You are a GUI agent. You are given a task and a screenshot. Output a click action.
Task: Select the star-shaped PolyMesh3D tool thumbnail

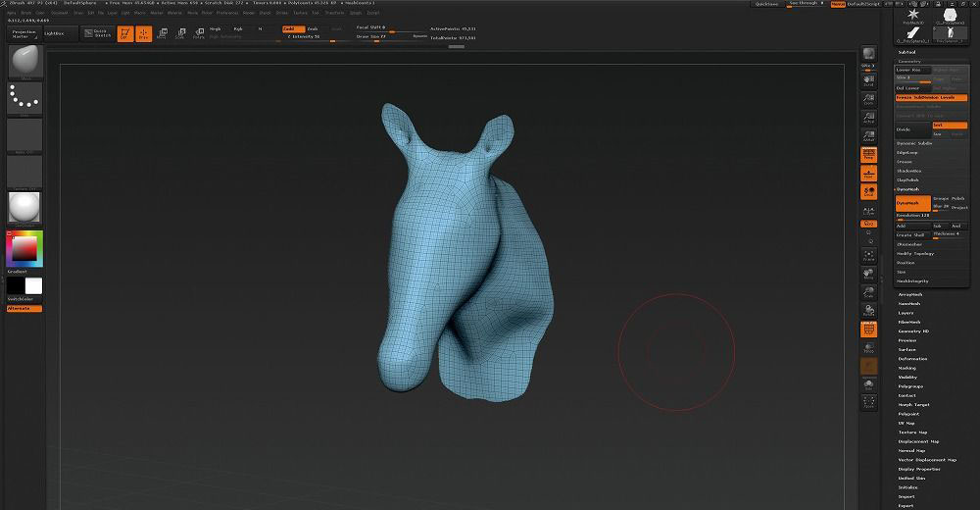pos(913,15)
